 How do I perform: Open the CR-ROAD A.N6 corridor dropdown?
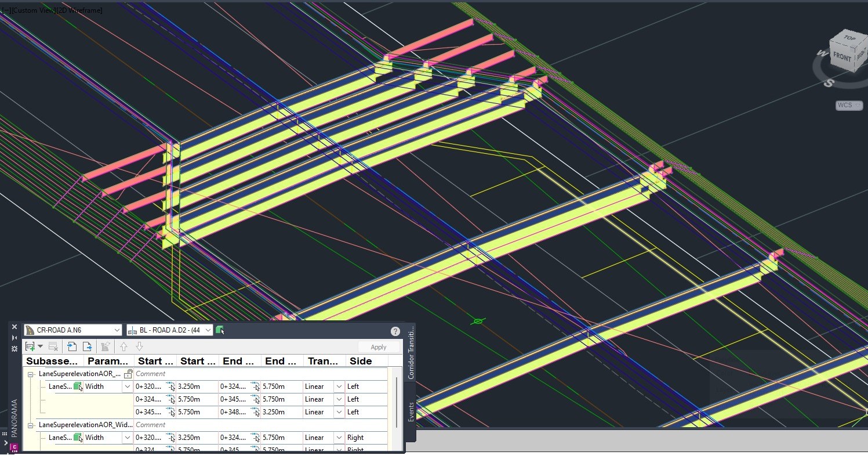pyautogui.click(x=73, y=330)
